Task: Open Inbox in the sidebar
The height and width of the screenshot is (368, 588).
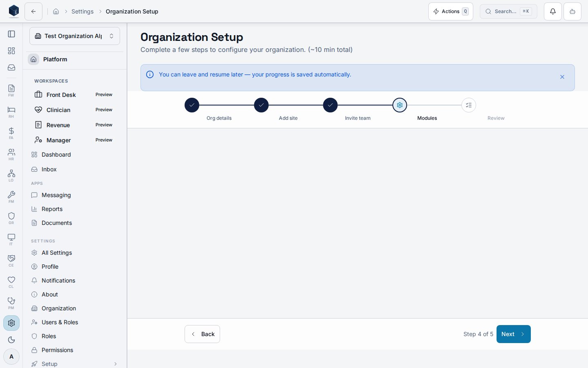Action: click(x=75, y=169)
